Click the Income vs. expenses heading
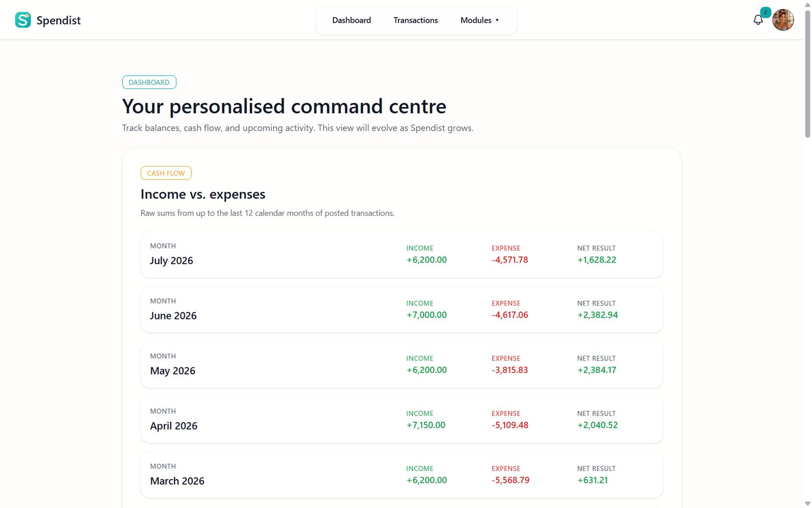812x508 pixels. pos(203,194)
